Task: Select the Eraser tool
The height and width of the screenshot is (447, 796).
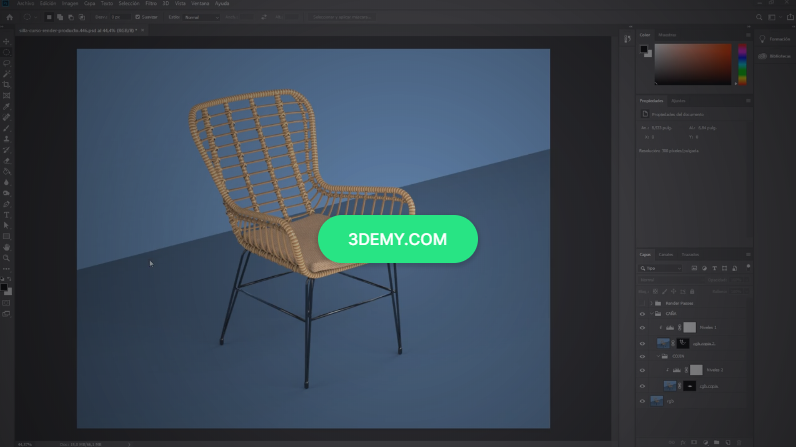Action: tap(7, 161)
